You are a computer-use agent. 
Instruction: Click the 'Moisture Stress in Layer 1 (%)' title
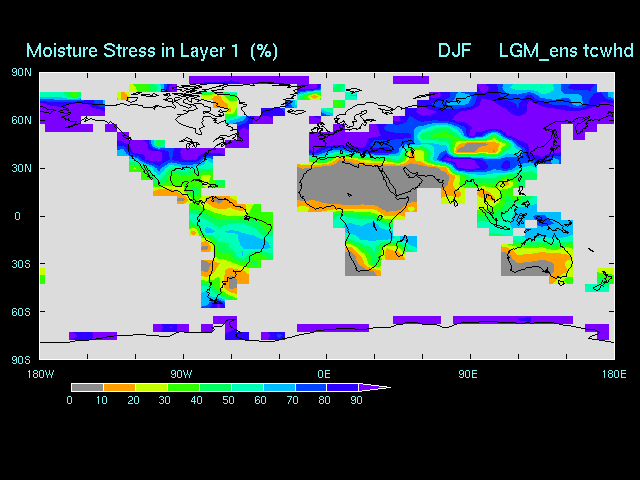click(152, 50)
